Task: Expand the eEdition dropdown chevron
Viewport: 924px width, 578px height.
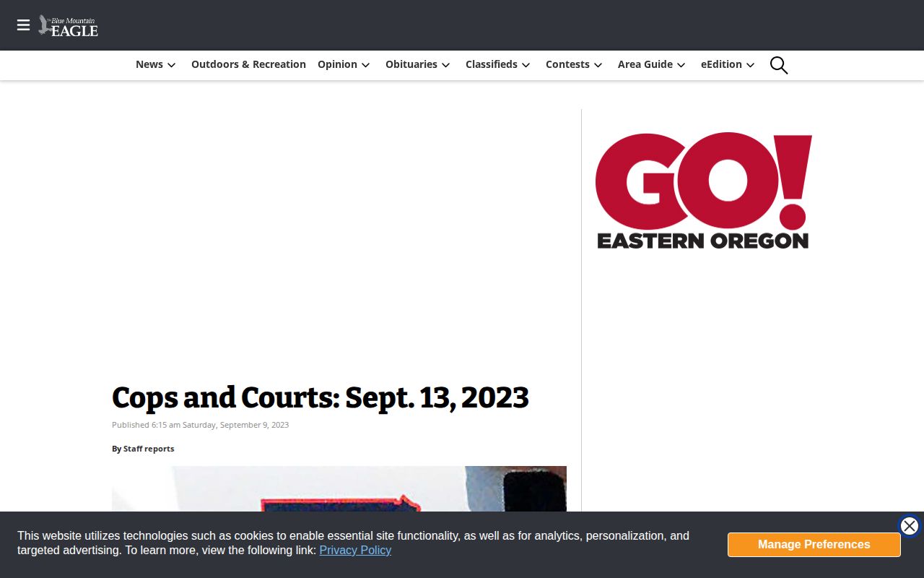Action: (751, 65)
